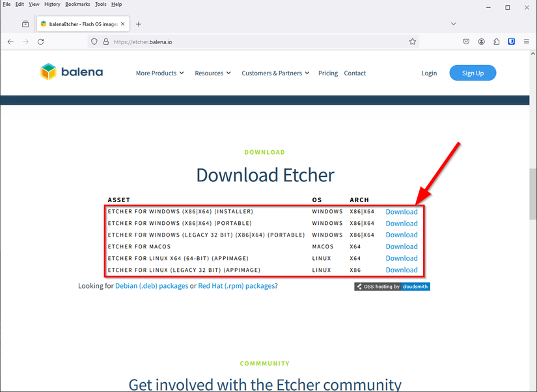Open the Firefox hamburger menu
537x392 pixels.
(527, 40)
